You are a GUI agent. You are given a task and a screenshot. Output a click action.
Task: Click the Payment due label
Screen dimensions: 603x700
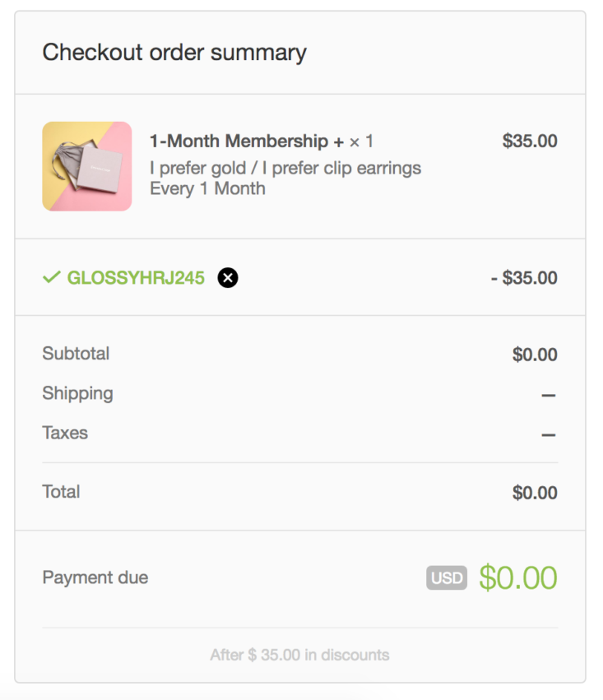coord(95,577)
